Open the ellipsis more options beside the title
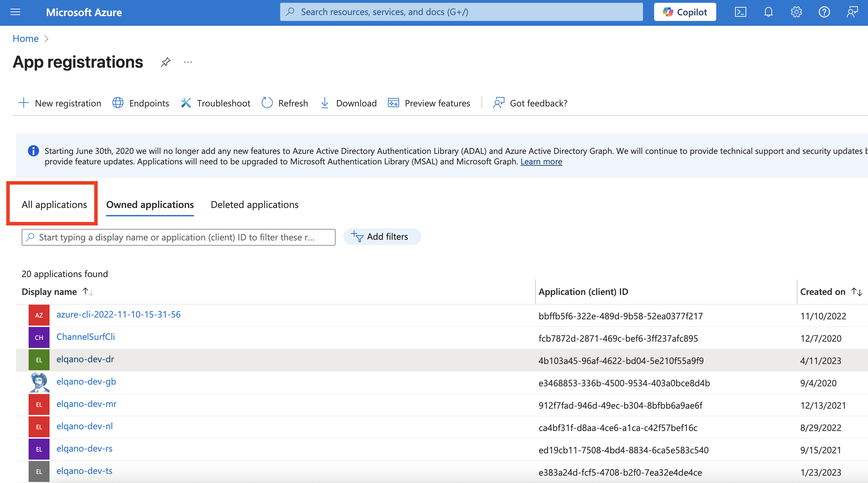The image size is (868, 483). click(x=188, y=62)
